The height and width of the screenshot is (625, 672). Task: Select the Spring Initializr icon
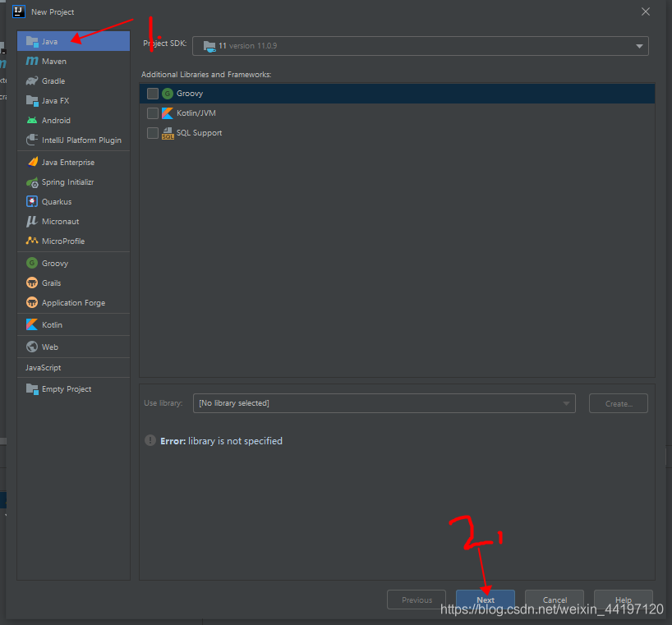pos(32,182)
